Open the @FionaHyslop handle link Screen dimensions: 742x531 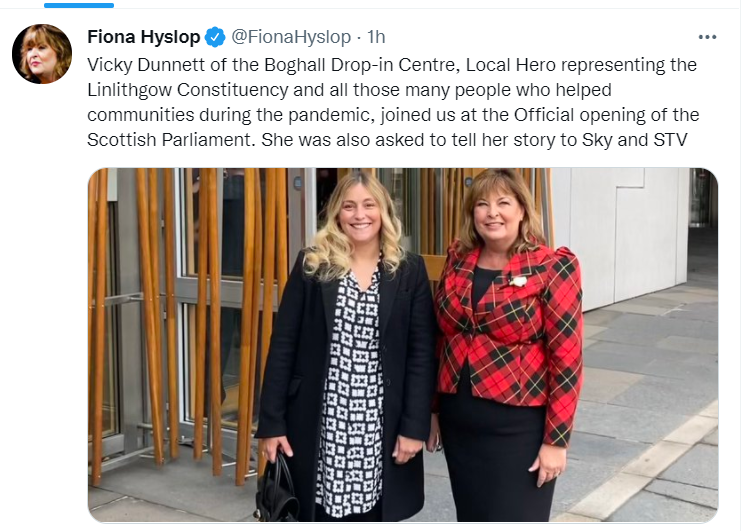tap(291, 37)
